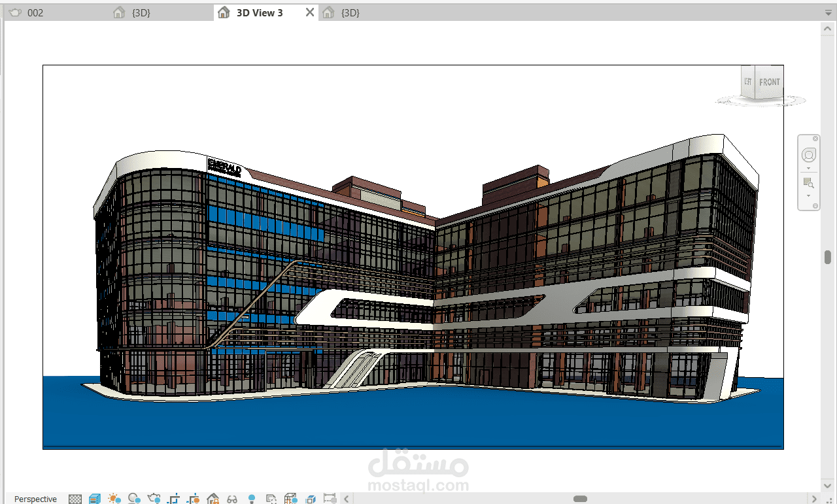
Task: Click the horizontal scrollbar right arrow
Action: click(814, 499)
